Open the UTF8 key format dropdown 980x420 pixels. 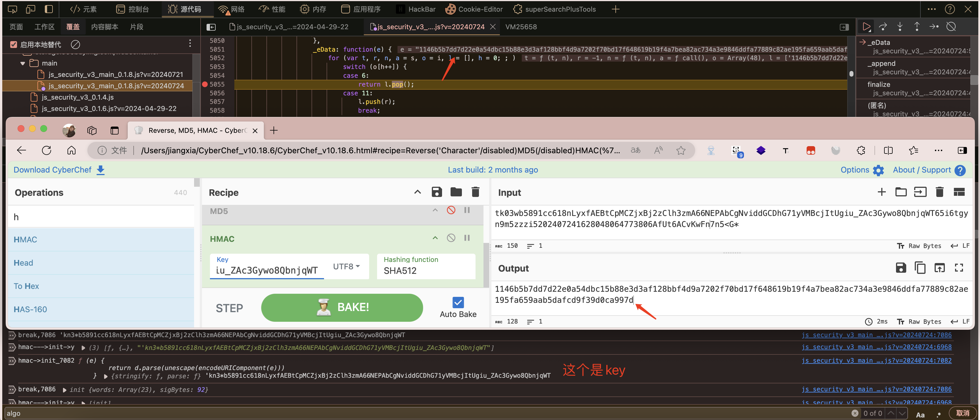(346, 267)
